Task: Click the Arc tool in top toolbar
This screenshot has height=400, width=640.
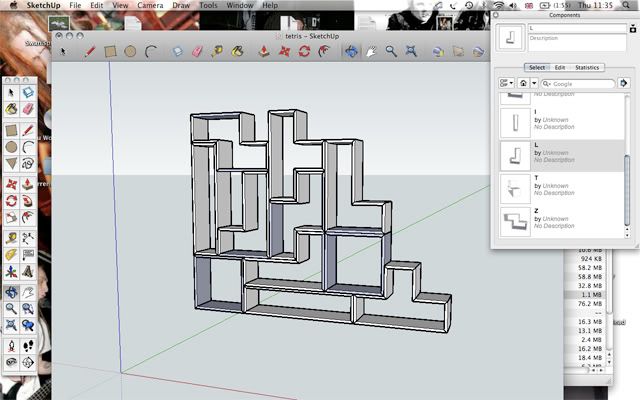Action: (x=151, y=51)
